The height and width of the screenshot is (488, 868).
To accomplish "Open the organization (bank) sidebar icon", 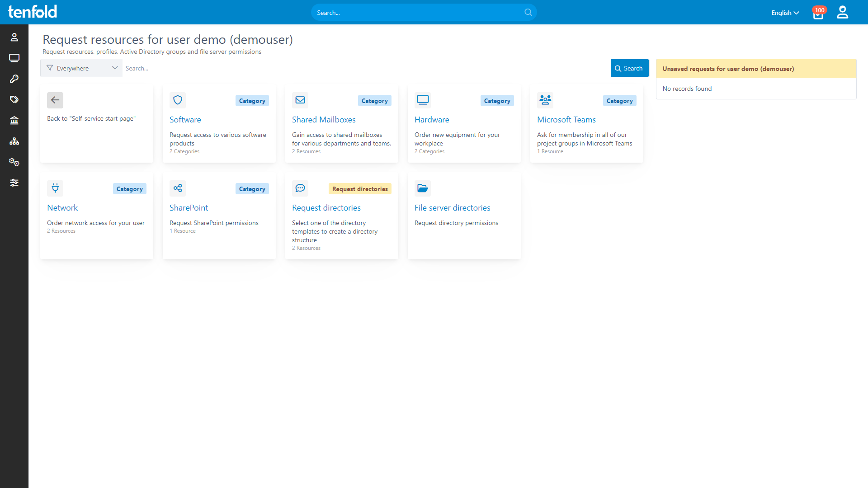I will [14, 120].
